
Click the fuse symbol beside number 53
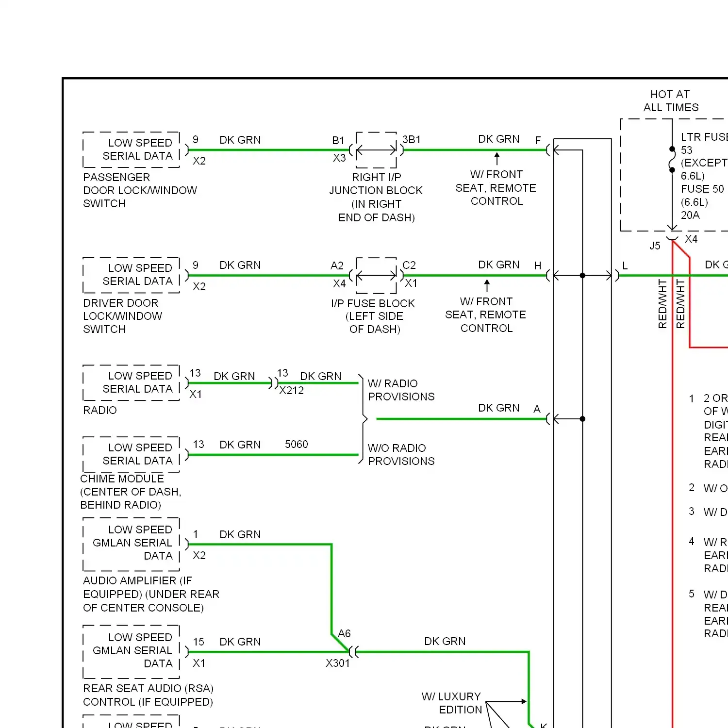tap(672, 159)
